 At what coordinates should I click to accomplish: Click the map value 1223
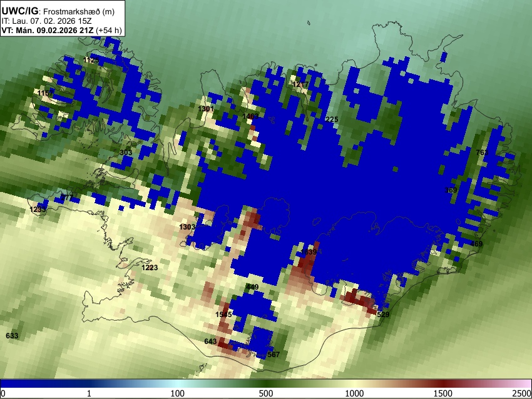click(x=150, y=268)
